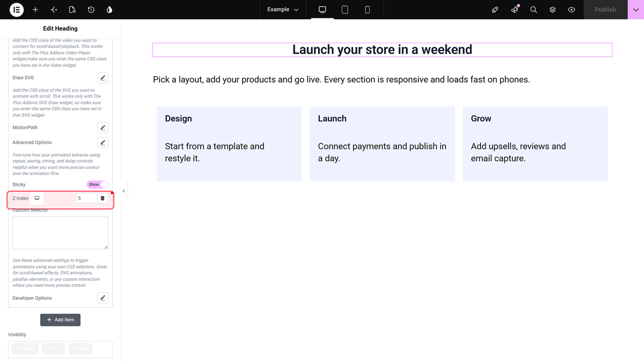Image resolution: width=644 pixels, height=362 pixels.
Task: Click the Advanced Options edit pencil
Action: tap(103, 143)
